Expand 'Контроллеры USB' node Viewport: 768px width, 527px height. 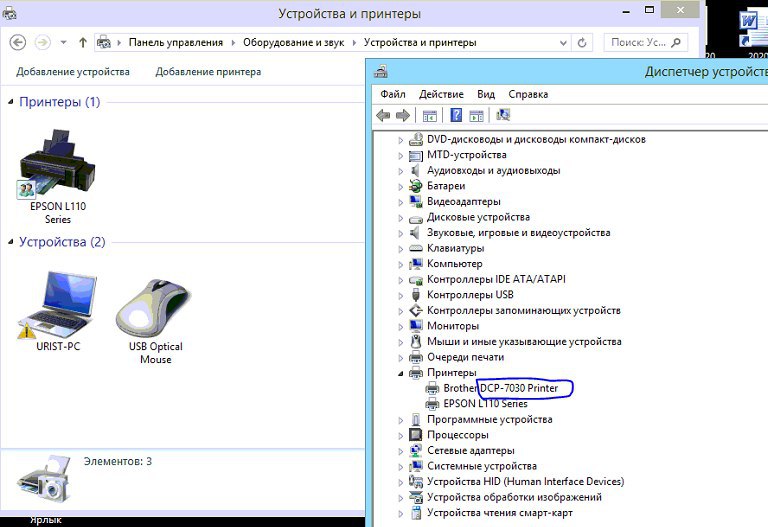click(401, 296)
